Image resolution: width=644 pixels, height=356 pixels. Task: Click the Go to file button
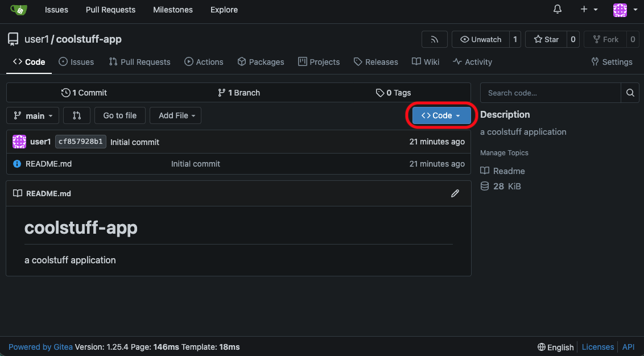coord(120,115)
